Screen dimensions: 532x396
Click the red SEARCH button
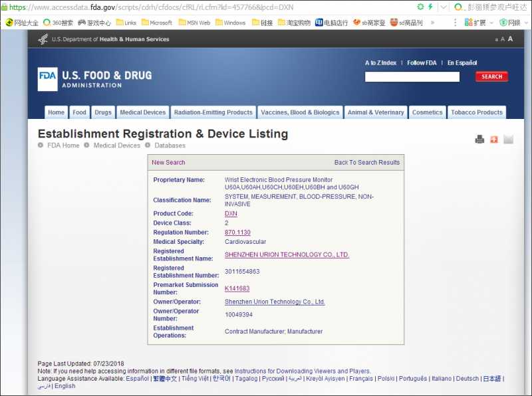[491, 76]
